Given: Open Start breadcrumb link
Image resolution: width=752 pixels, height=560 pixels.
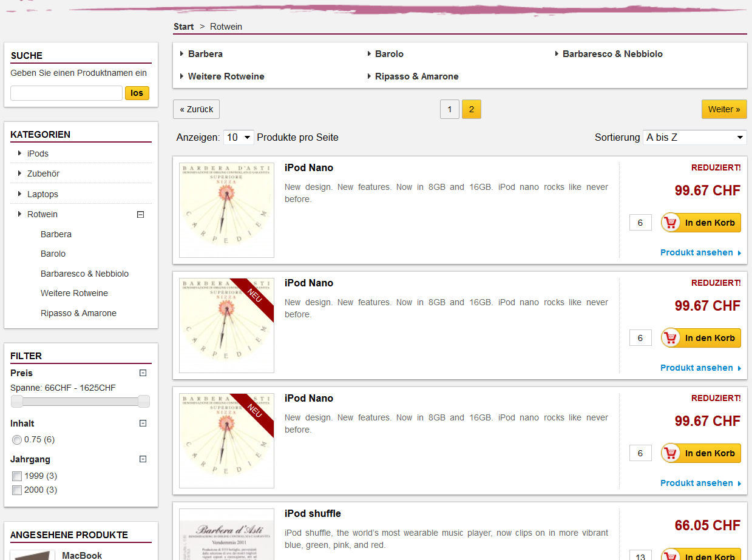Looking at the screenshot, I should coord(183,27).
